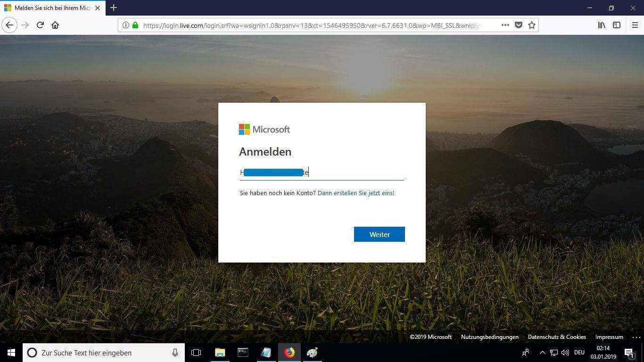Open the Firefox hamburger menu
The width and height of the screenshot is (644, 362).
coord(635,25)
